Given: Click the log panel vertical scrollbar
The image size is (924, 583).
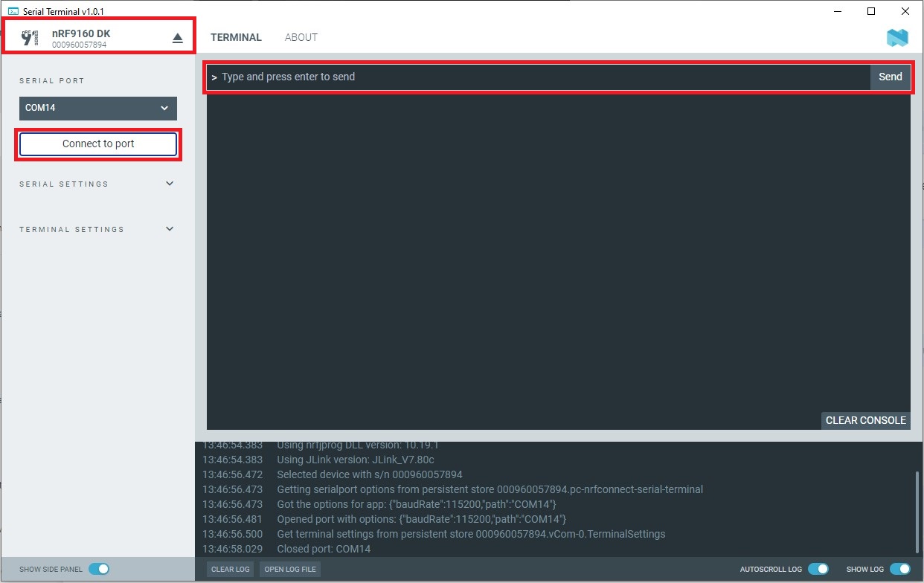Looking at the screenshot, I should pos(918,513).
